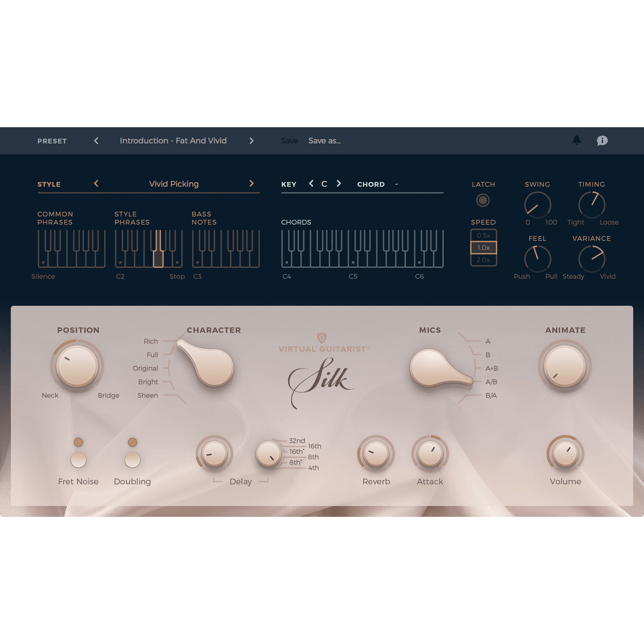
Task: Click the Volume knob
Action: (x=565, y=454)
